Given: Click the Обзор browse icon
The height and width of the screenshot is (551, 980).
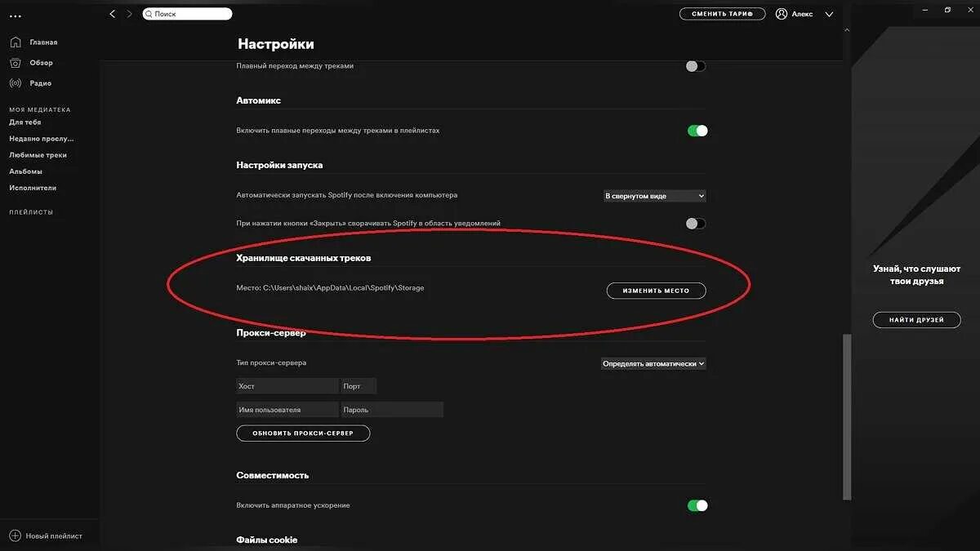Looking at the screenshot, I should point(16,63).
